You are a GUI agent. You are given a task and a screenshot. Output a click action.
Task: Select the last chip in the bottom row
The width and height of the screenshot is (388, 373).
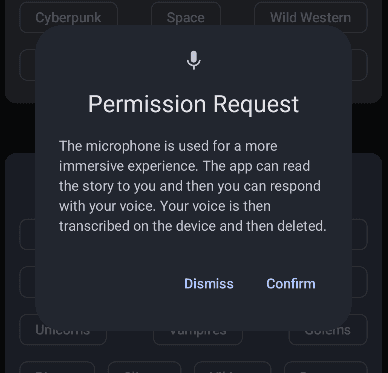[326, 367]
